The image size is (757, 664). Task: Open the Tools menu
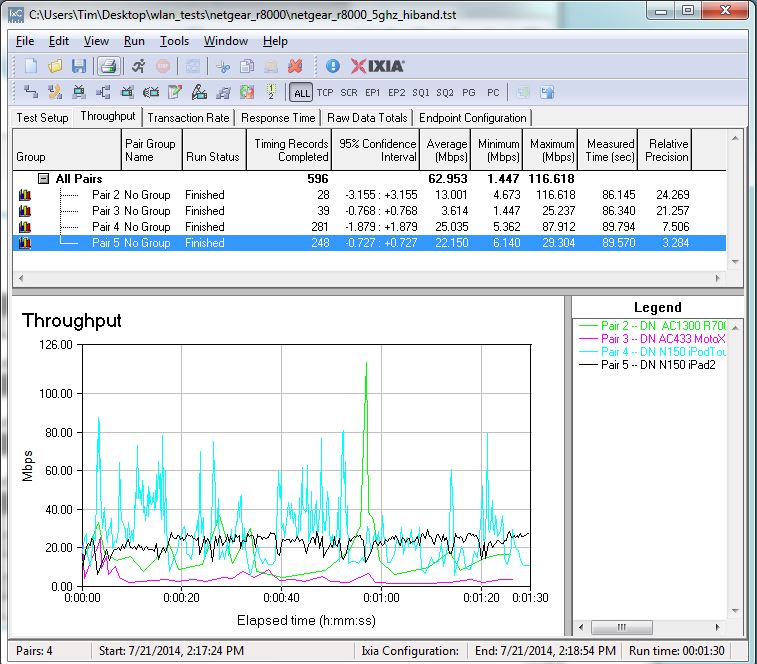click(x=174, y=41)
